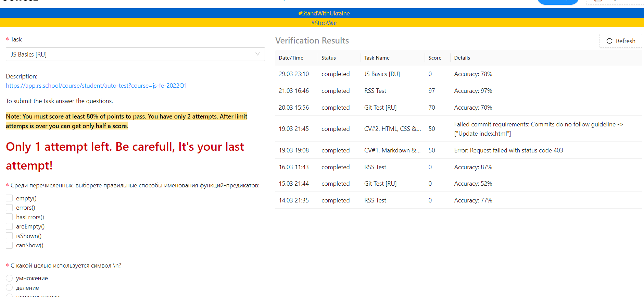The image size is (644, 297).
Task: Click the CV#1. Markdown task name
Action: click(x=393, y=150)
